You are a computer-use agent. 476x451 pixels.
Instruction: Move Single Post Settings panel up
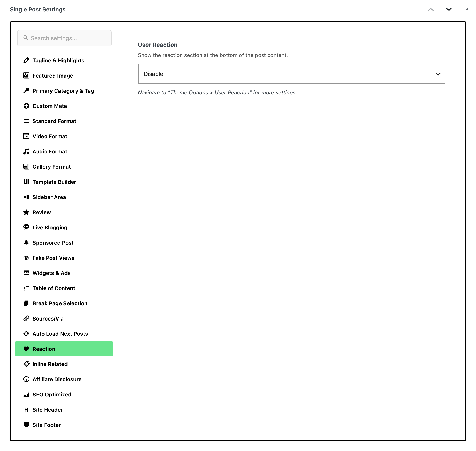tap(431, 9)
